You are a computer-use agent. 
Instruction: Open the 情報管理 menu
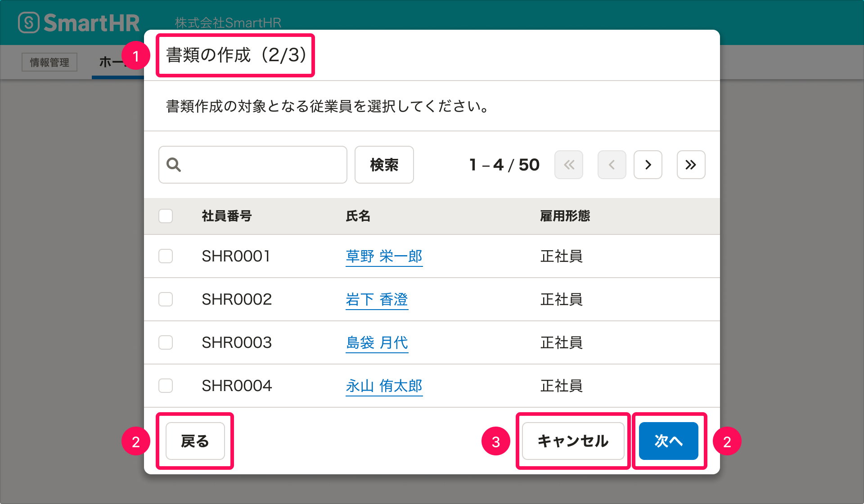[x=49, y=62]
